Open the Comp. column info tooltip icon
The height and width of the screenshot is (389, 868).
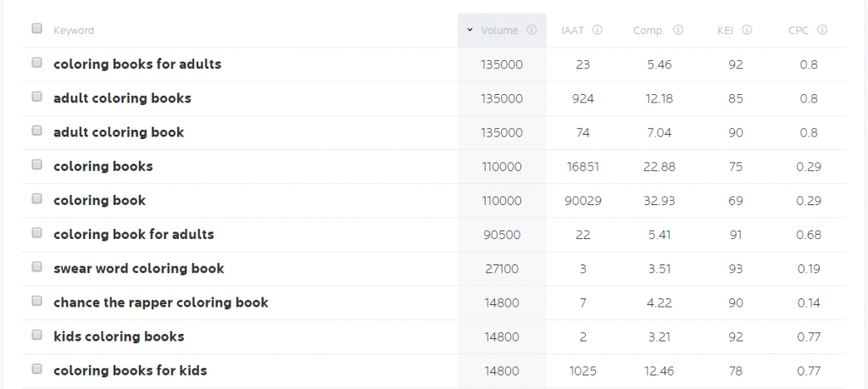[678, 30]
